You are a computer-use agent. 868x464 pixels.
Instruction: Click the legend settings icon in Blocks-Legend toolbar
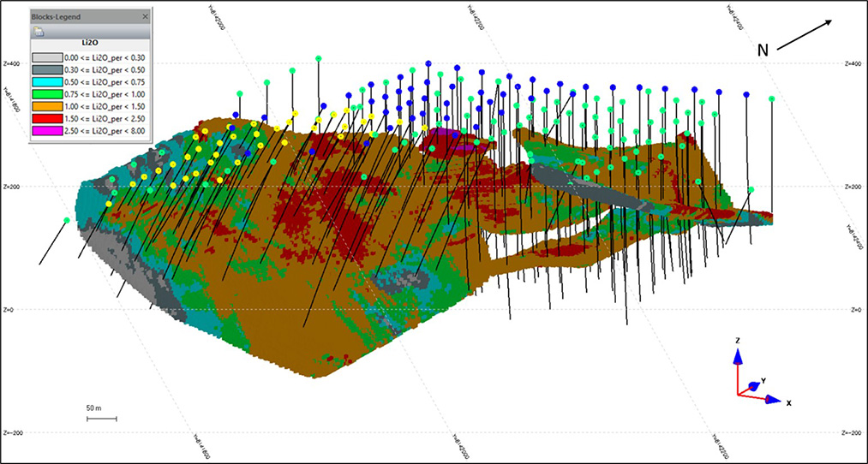39,32
